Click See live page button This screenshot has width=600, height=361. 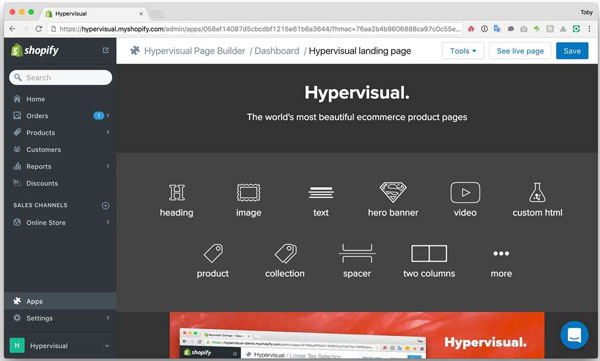click(x=520, y=51)
